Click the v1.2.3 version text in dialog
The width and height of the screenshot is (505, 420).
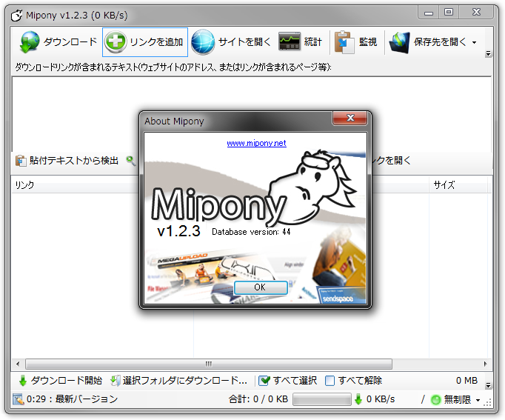(x=178, y=231)
